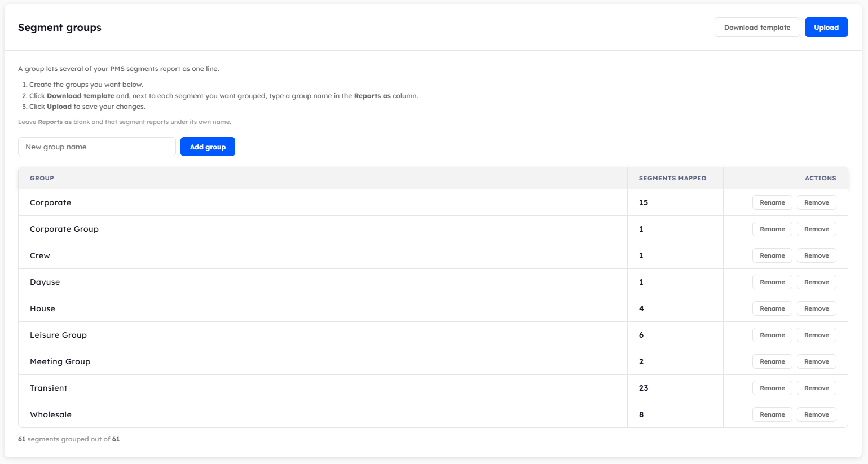Rename the Dayuse group

pyautogui.click(x=772, y=282)
